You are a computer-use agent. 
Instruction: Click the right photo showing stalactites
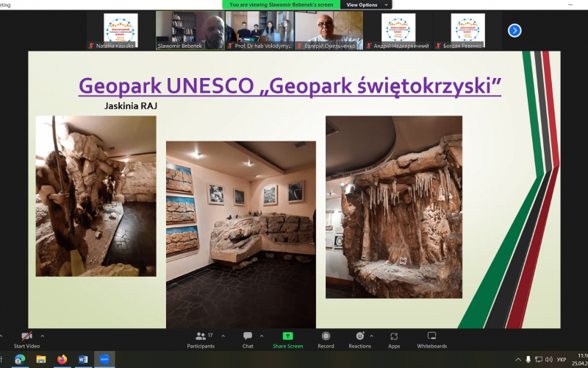tap(394, 207)
